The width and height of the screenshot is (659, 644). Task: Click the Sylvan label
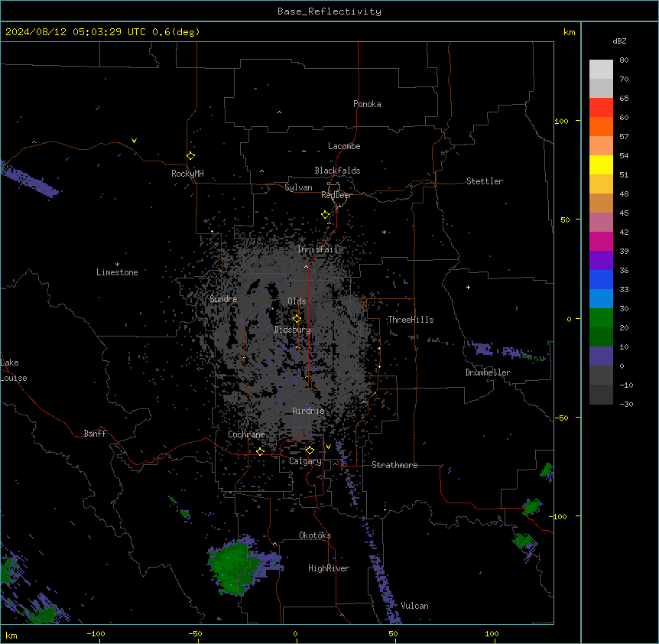click(x=298, y=187)
